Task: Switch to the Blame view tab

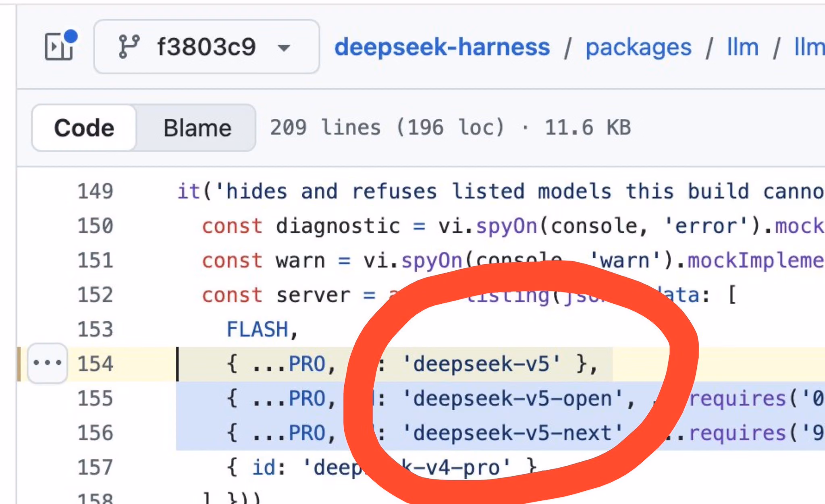Action: [197, 128]
